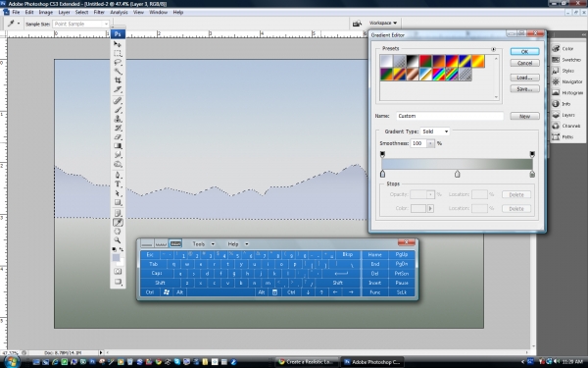Screen dimensions: 588x368
Task: Open the Color panel icon
Action: 556,48
